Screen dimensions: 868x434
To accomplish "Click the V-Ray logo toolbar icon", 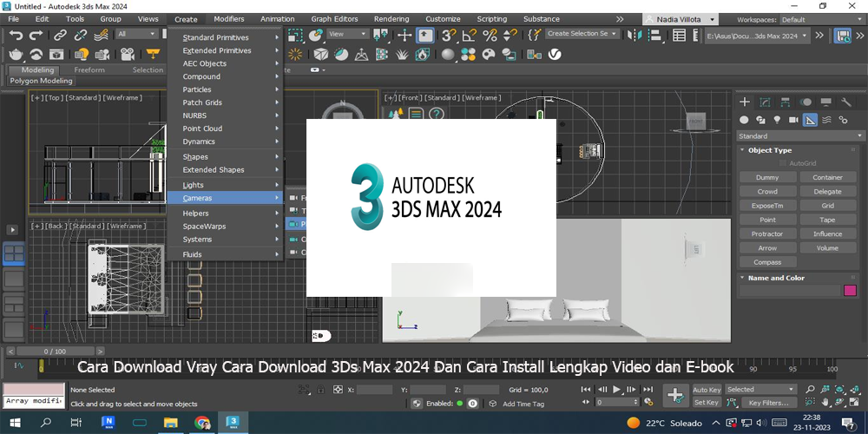I will click(555, 54).
